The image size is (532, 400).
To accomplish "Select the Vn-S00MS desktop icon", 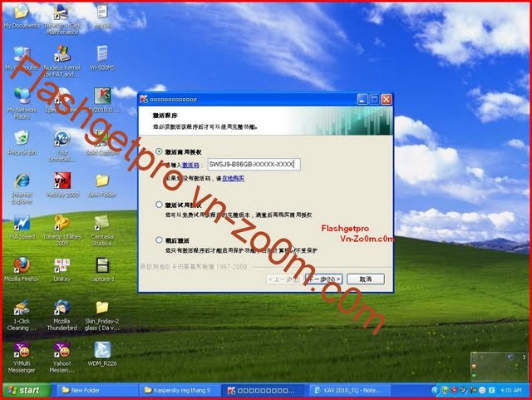I will click(102, 57).
